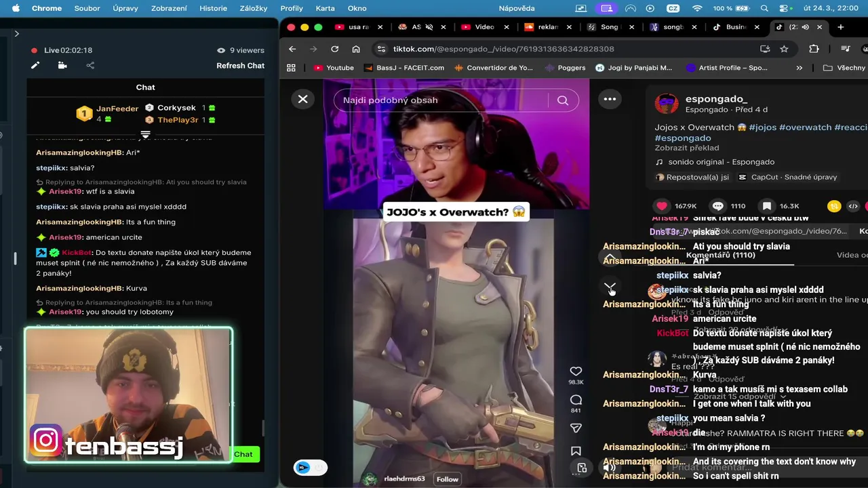Open the Youtube bookmark
868x488 pixels.
(x=334, y=68)
